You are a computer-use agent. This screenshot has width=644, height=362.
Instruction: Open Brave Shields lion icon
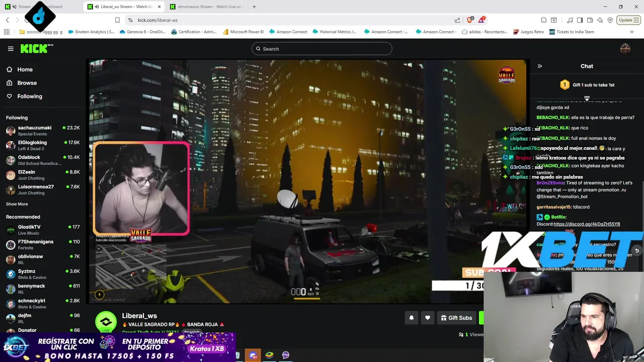(x=470, y=20)
